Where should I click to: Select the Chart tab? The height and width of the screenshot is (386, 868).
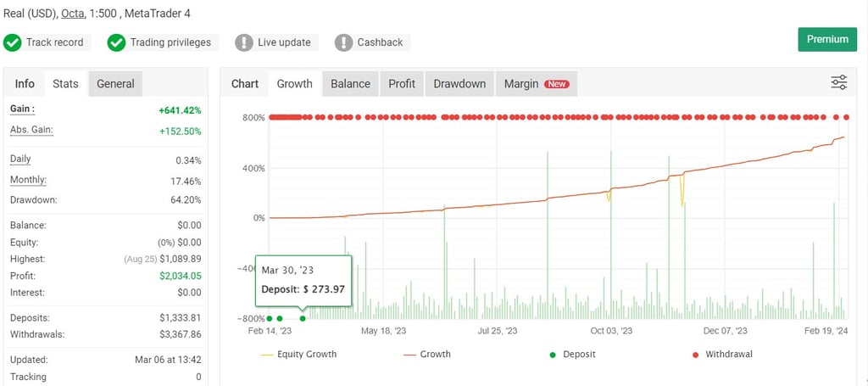coord(245,84)
